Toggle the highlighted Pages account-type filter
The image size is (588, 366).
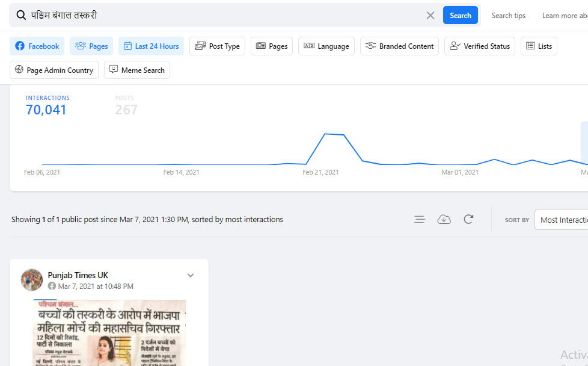tap(91, 46)
